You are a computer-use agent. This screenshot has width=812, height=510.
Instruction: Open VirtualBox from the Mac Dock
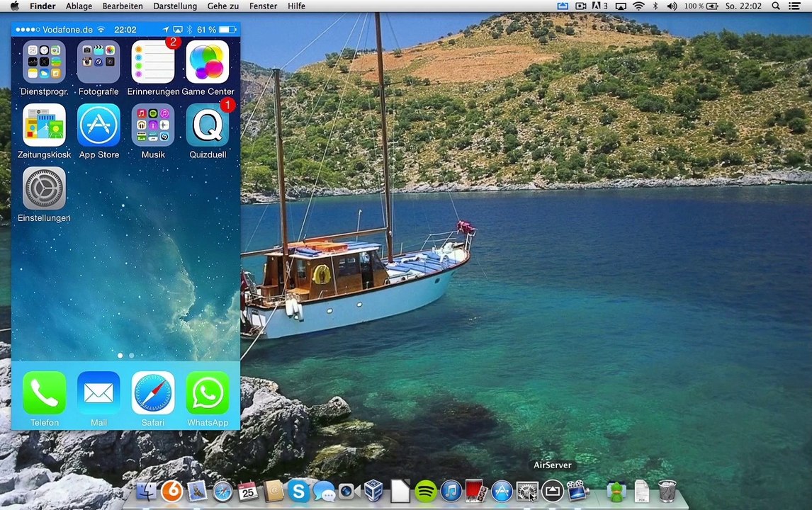point(373,491)
